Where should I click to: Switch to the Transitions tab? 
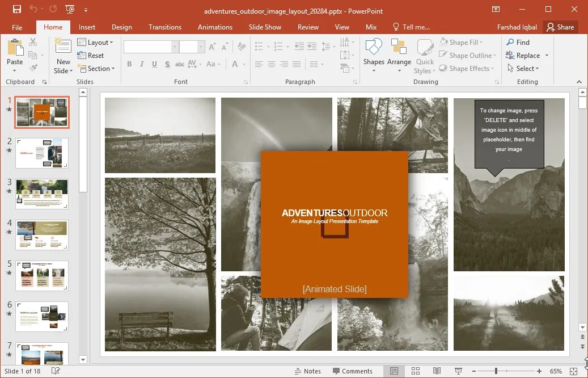coord(165,27)
